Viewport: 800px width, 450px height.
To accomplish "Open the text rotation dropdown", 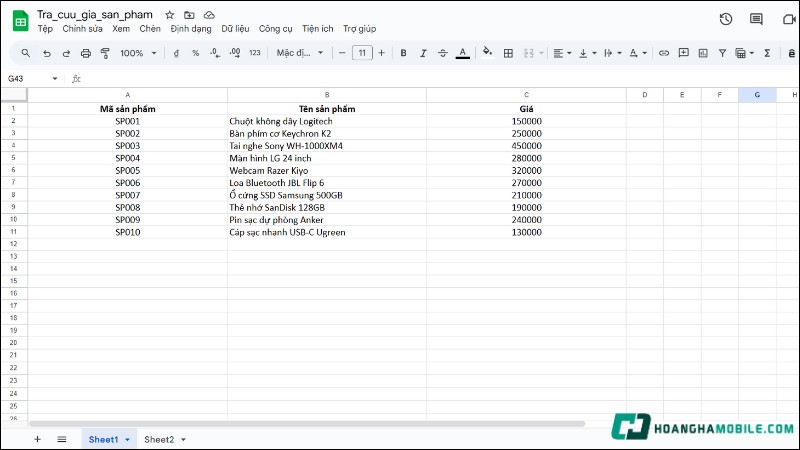I will pyautogui.click(x=638, y=53).
